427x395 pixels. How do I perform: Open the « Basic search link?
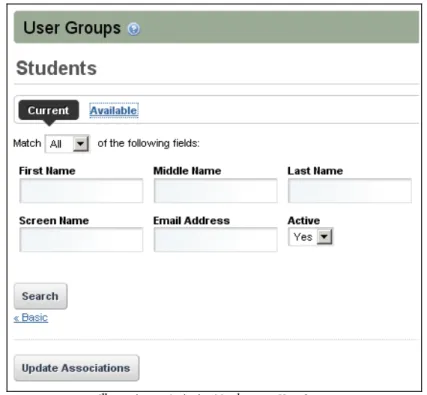(x=31, y=318)
